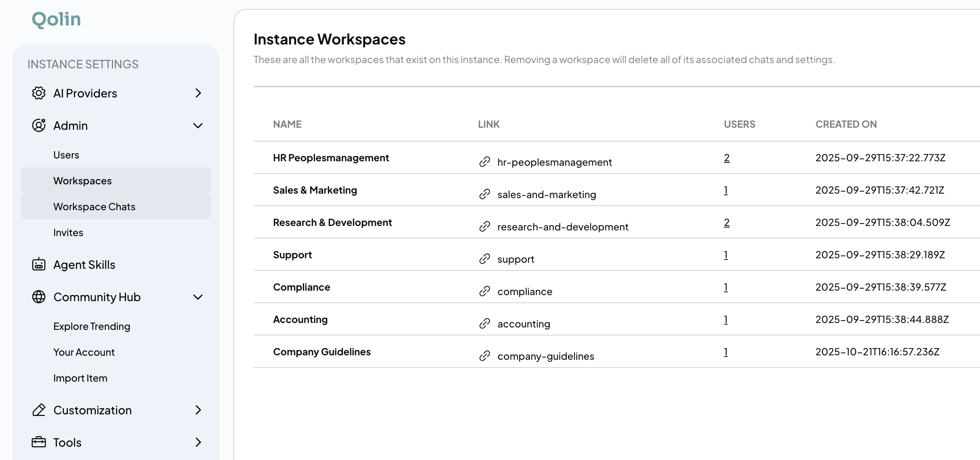Expand the Customization section
This screenshot has width=980, height=460.
point(198,410)
